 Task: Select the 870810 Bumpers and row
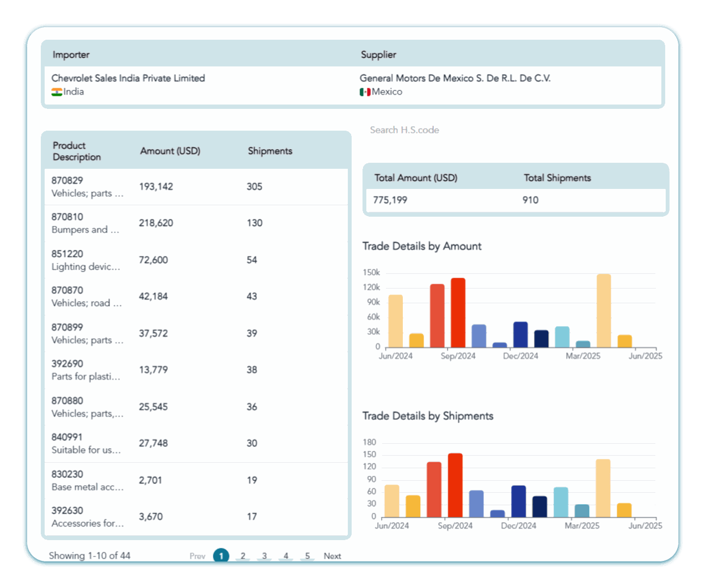[196, 223]
